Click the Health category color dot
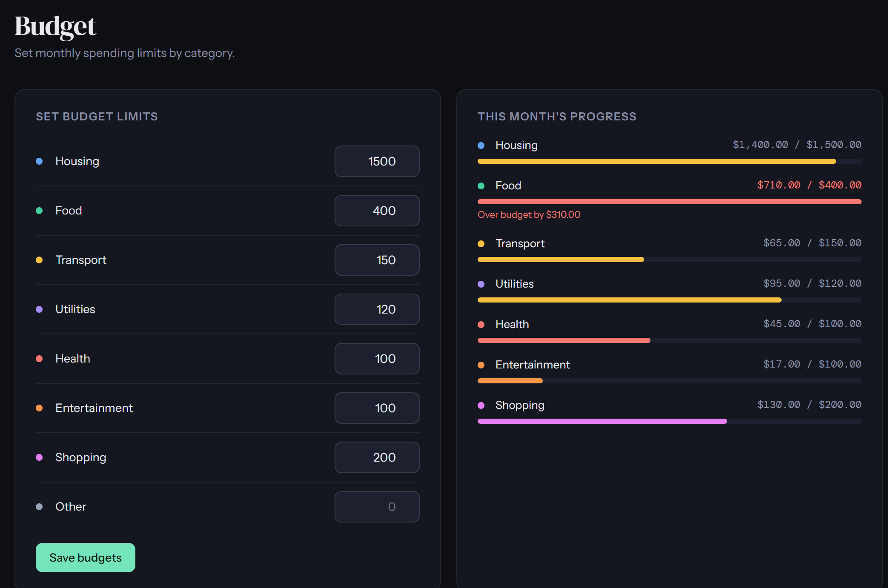 tap(39, 358)
